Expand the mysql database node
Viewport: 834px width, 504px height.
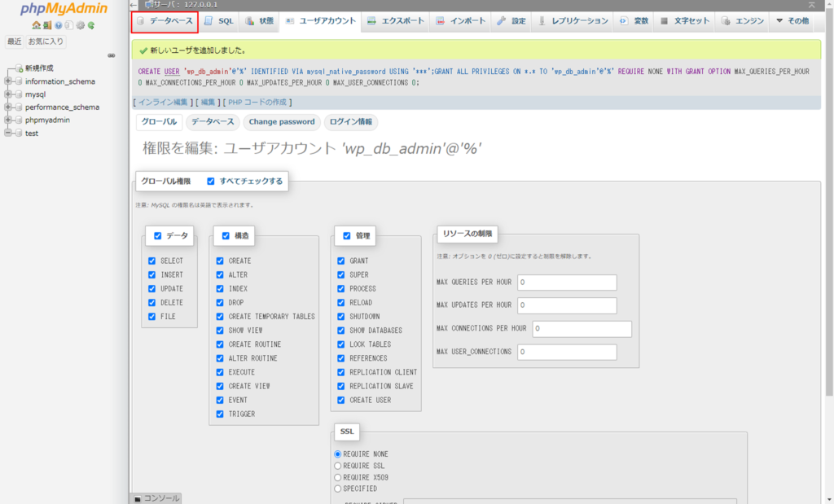point(8,94)
